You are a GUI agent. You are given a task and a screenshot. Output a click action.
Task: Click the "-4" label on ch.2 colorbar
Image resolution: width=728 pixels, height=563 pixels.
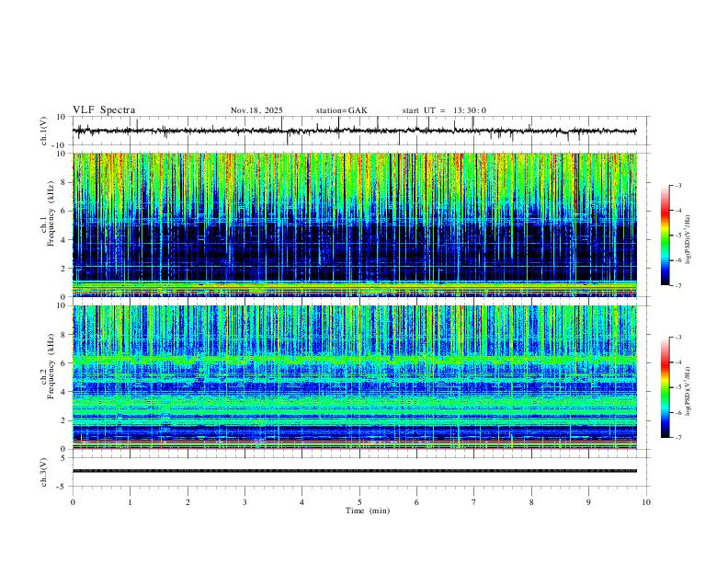click(x=677, y=362)
